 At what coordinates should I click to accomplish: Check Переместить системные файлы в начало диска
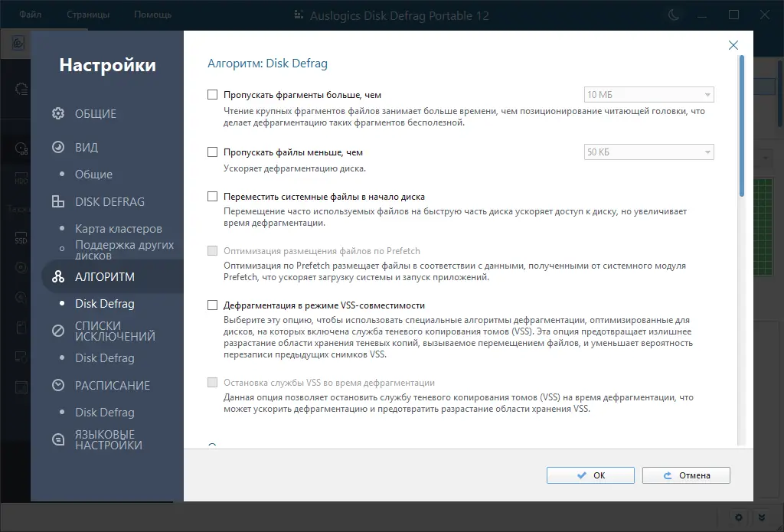(x=213, y=195)
